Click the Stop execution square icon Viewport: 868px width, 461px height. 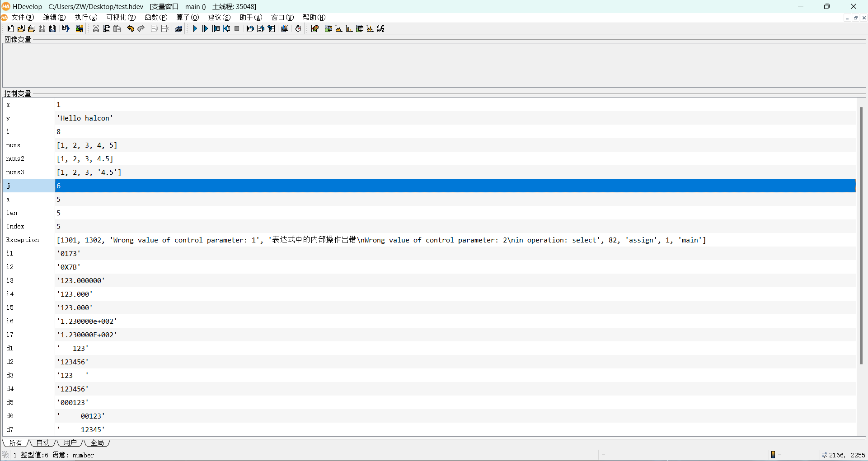(237, 28)
